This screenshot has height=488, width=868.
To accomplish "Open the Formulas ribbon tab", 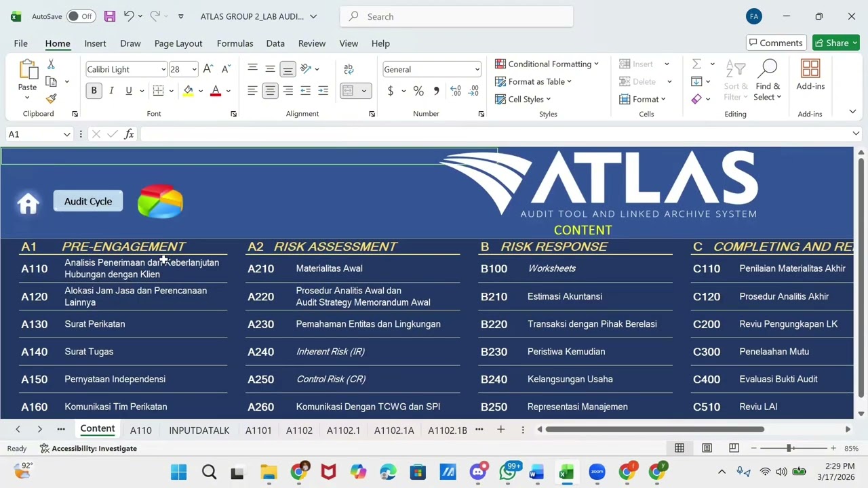I will (x=235, y=43).
